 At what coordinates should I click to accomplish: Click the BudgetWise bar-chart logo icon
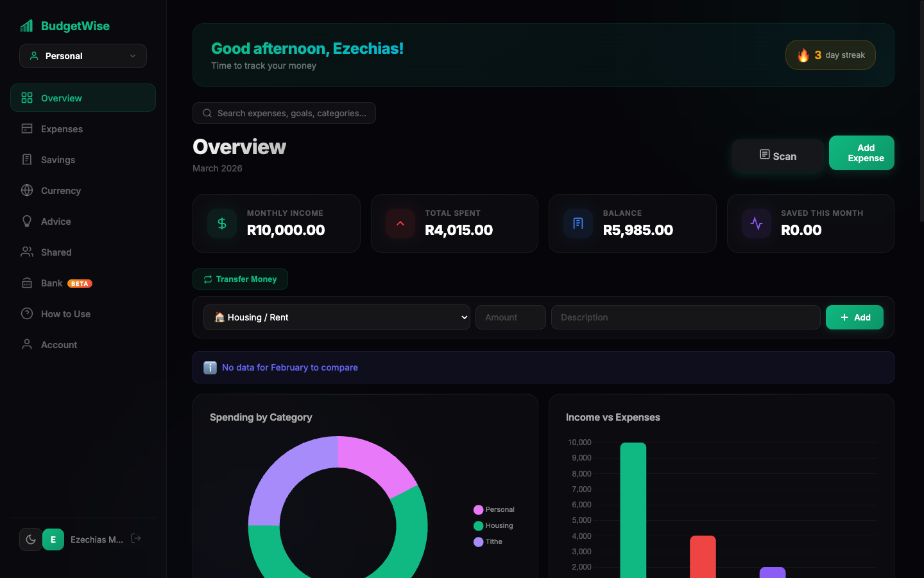(26, 26)
